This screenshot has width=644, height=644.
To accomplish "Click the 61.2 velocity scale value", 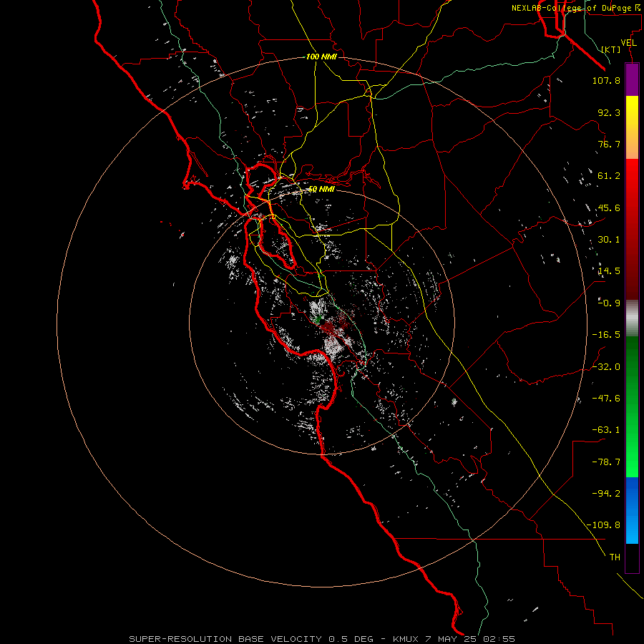I will click(x=609, y=176).
